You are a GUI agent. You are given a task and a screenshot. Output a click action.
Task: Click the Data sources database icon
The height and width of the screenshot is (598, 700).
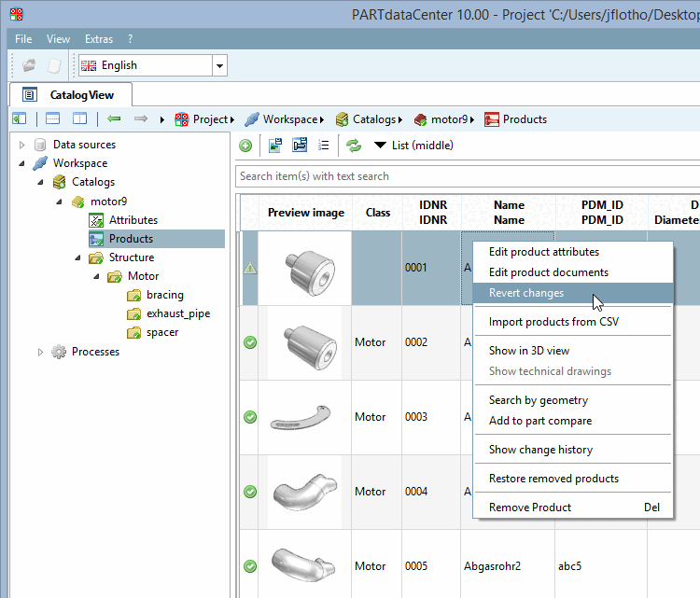40,145
